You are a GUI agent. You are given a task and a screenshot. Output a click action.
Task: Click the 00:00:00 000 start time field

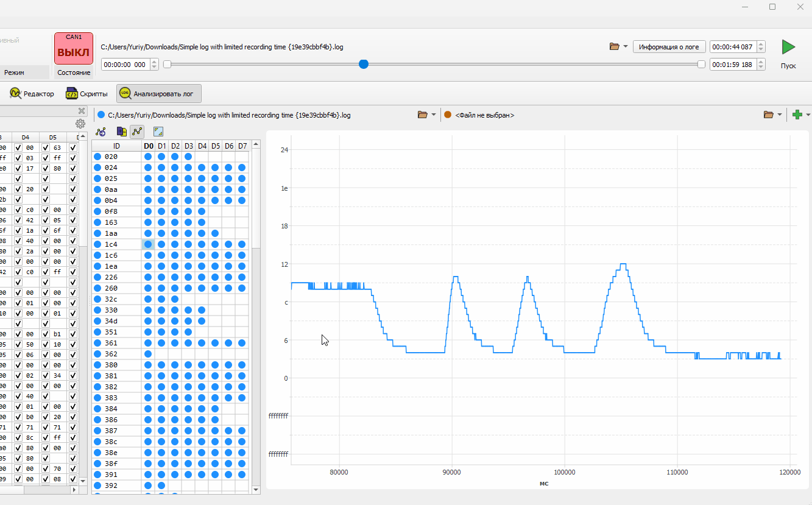tap(125, 64)
